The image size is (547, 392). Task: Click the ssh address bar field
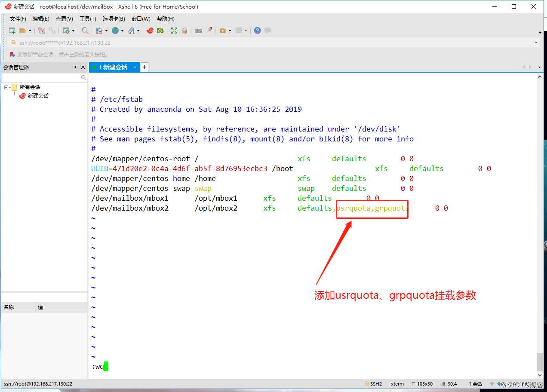273,43
